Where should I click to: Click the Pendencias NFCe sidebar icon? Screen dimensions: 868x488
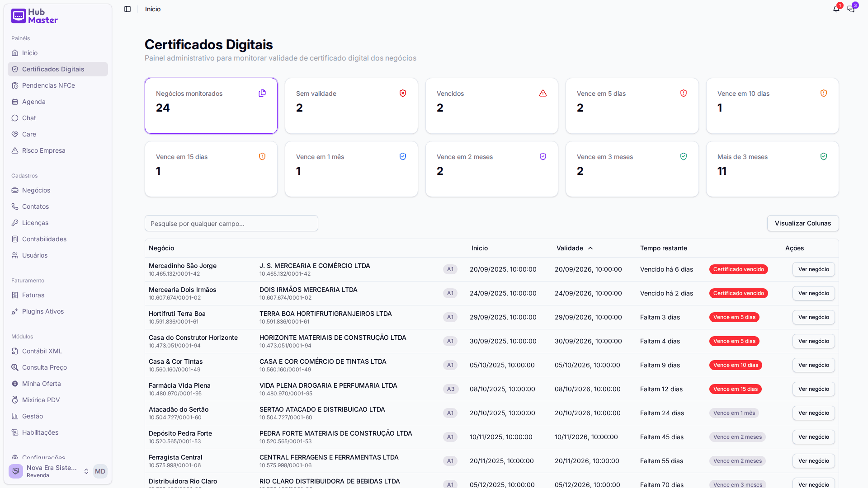point(15,85)
